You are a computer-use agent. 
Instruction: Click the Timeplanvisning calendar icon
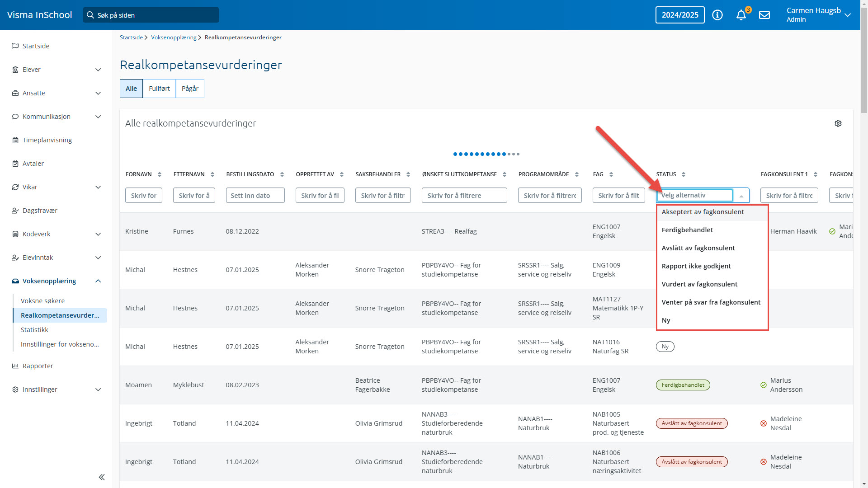[x=15, y=140]
